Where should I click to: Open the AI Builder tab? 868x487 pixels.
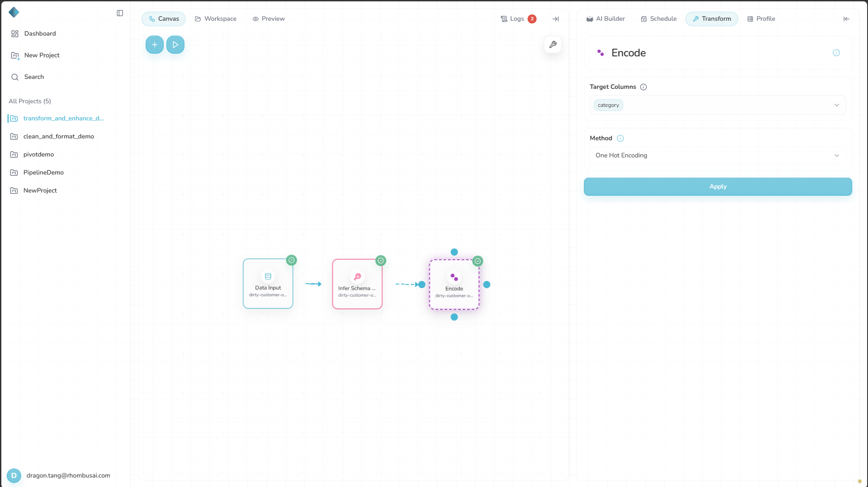(606, 19)
